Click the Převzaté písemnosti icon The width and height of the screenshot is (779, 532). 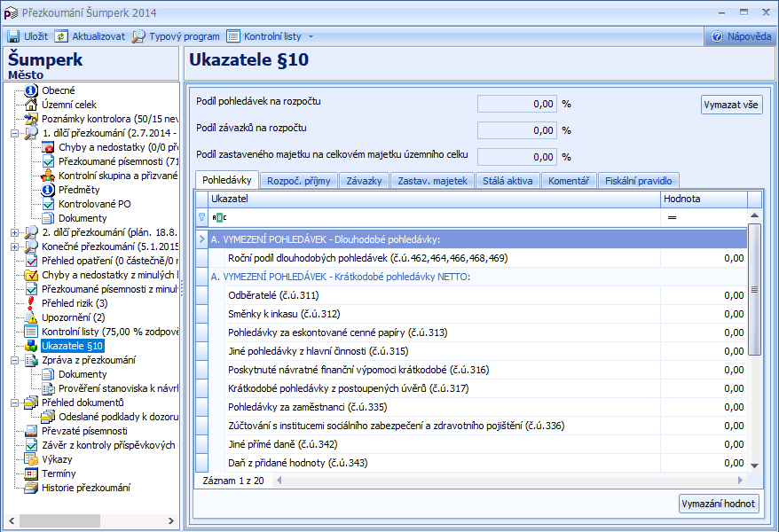(x=31, y=431)
